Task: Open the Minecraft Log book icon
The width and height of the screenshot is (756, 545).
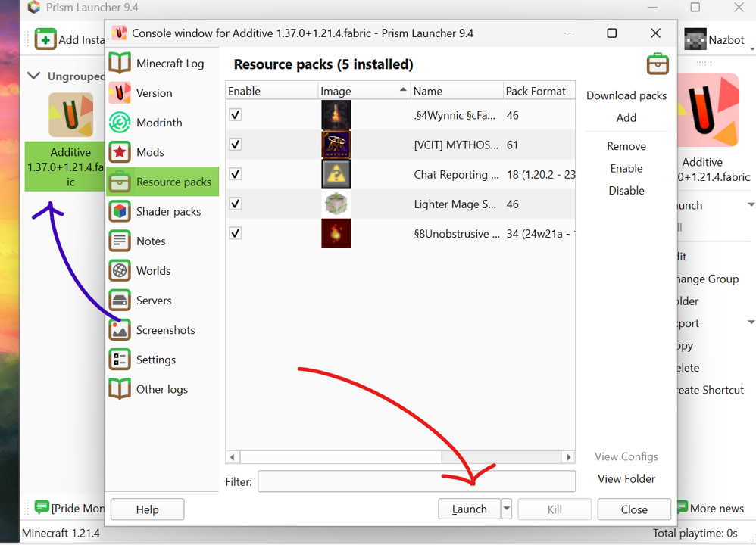Action: [120, 64]
